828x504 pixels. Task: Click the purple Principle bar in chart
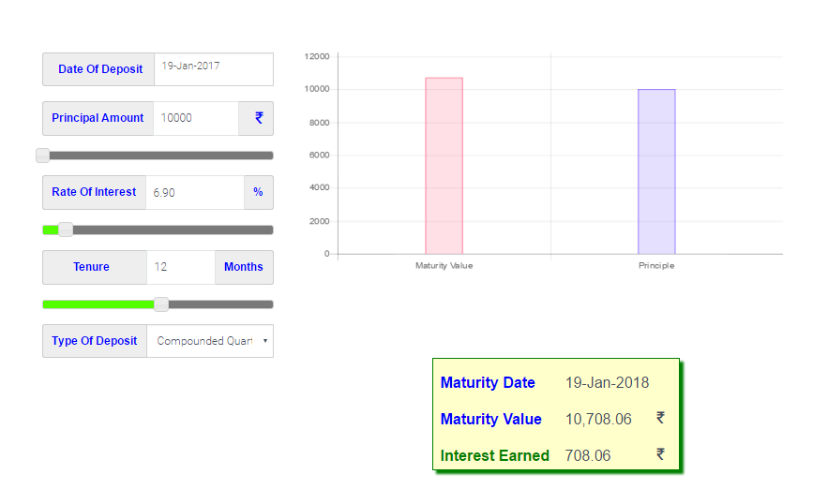[x=656, y=171]
